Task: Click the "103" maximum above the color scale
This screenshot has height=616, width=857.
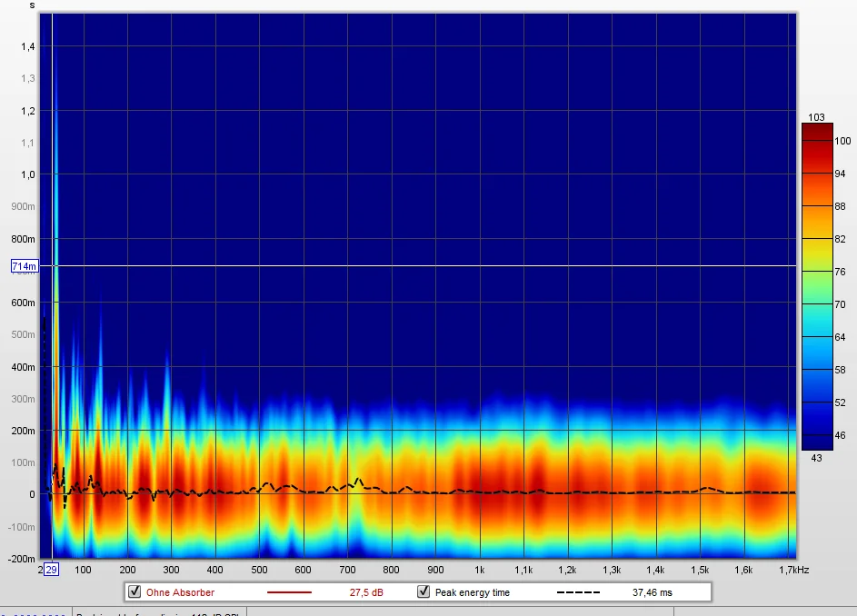Action: tap(816, 117)
